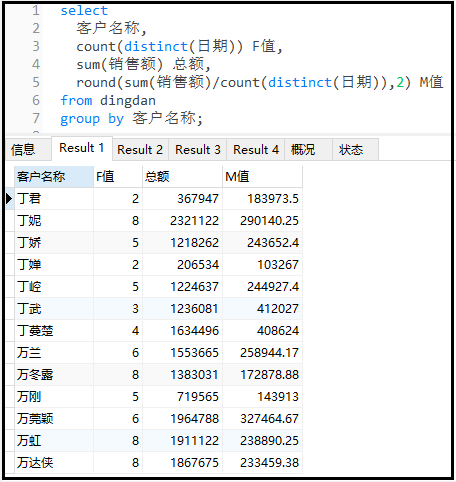Select the 万莞颖 customer cell
Image resolution: width=456 pixels, height=482 pixels.
tap(54, 419)
